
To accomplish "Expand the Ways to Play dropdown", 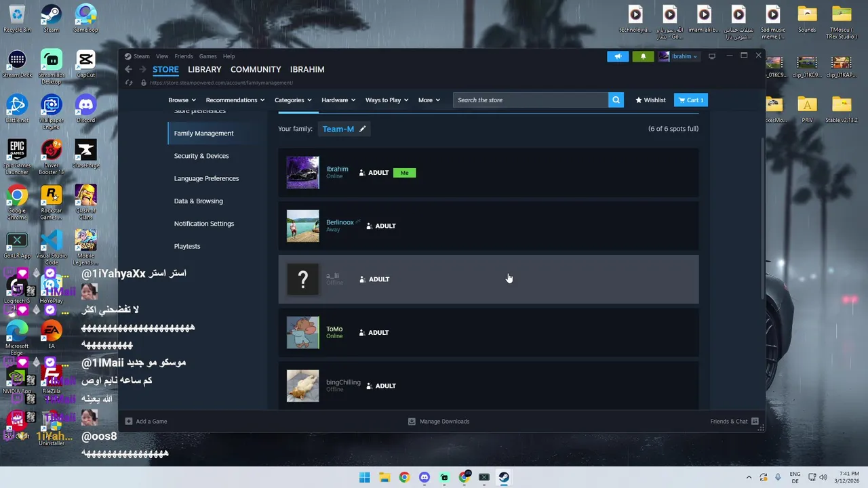I will [387, 100].
